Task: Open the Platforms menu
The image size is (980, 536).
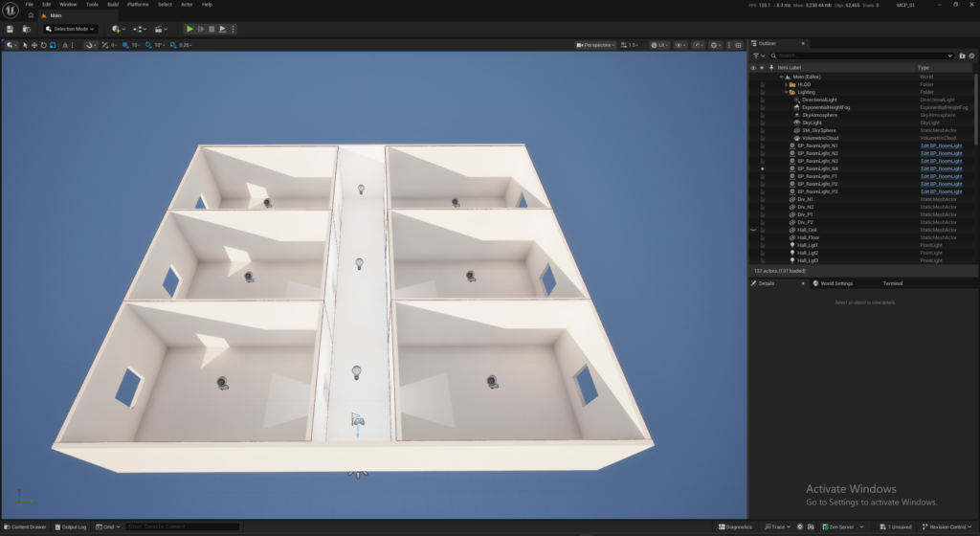Action: tap(138, 5)
